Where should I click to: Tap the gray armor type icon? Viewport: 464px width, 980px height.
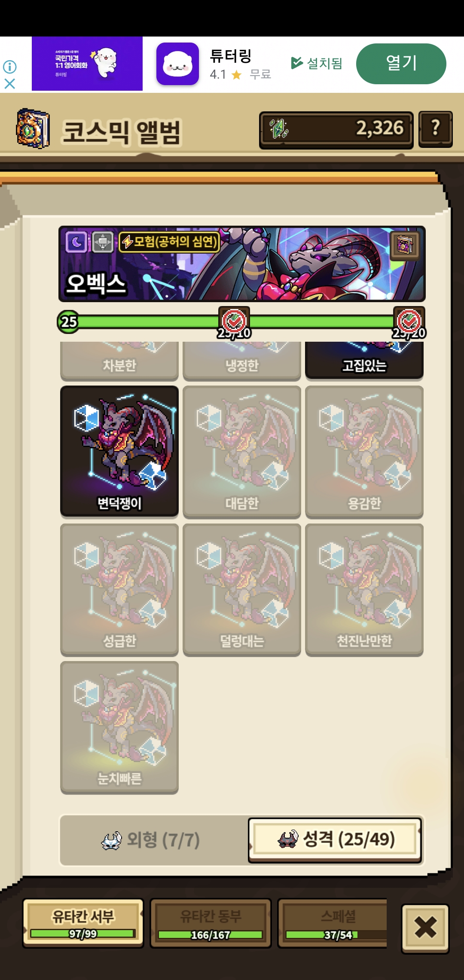(102, 242)
